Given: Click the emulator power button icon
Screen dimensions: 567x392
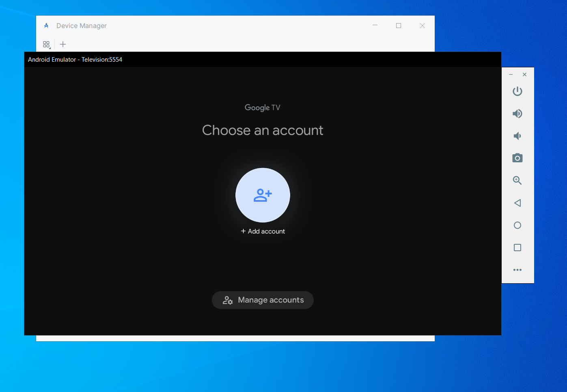Looking at the screenshot, I should 517,91.
